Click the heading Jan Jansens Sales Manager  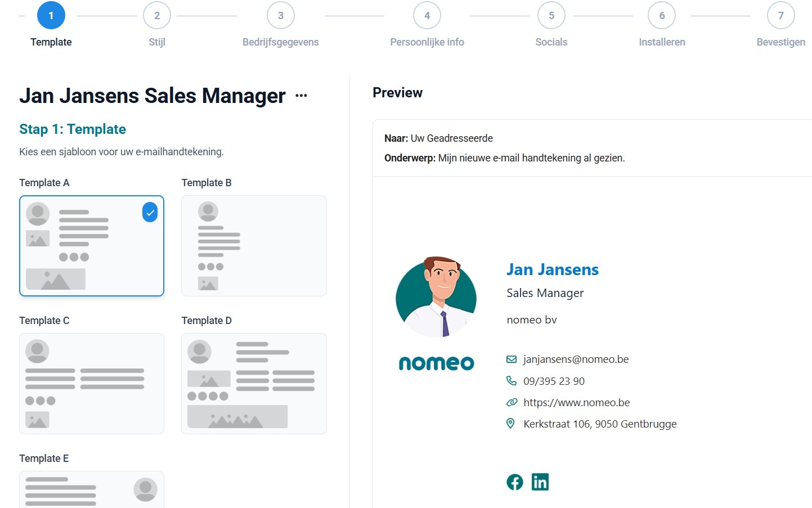point(152,96)
